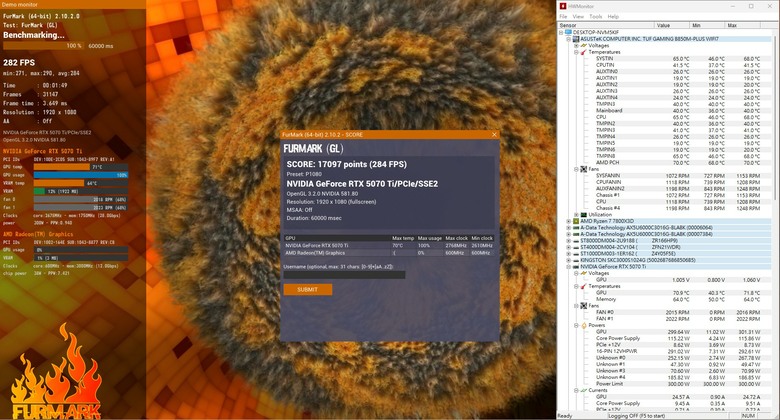This screenshot has width=780, height=420.
Task: Click the Max clock 2768MHz cell in score table
Action: [x=456, y=245]
